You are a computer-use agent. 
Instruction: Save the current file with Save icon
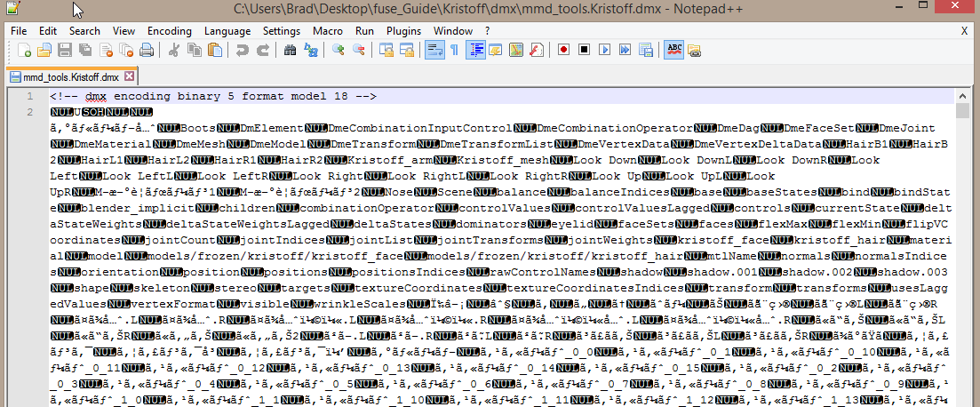point(64,50)
